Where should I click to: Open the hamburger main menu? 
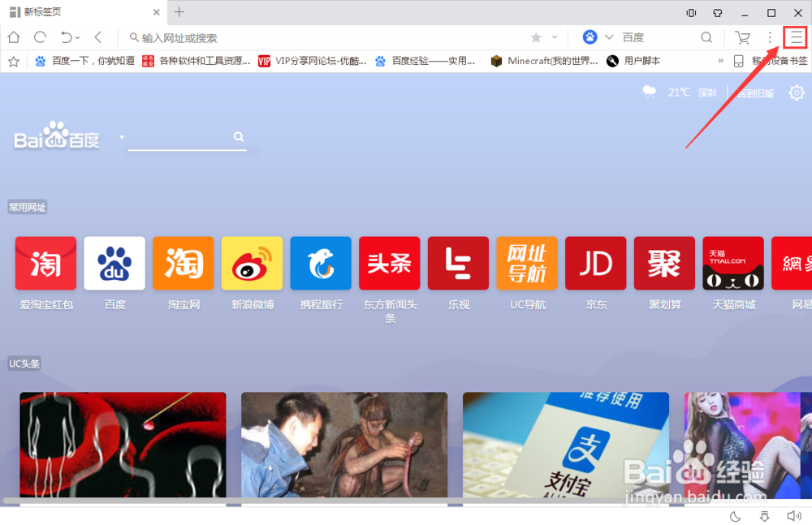pos(796,37)
